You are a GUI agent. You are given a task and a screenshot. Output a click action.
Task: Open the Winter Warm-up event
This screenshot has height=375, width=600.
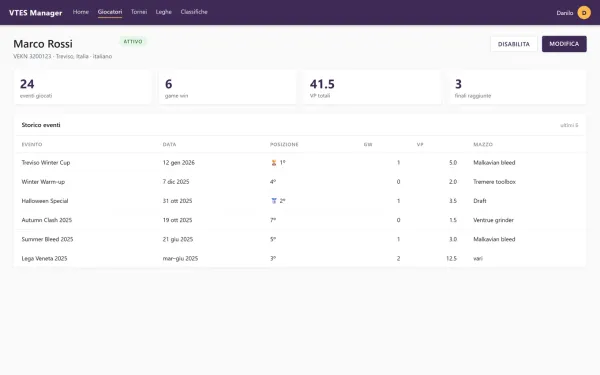point(43,182)
